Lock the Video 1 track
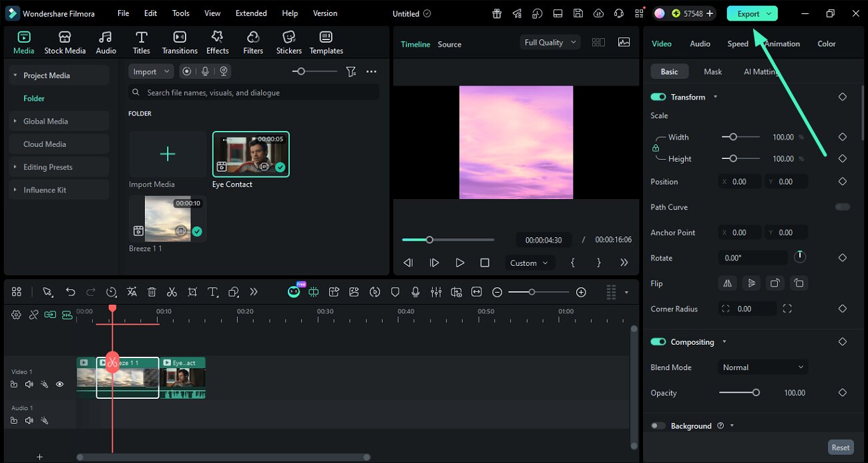Viewport: 868px width, 463px height. tap(13, 384)
